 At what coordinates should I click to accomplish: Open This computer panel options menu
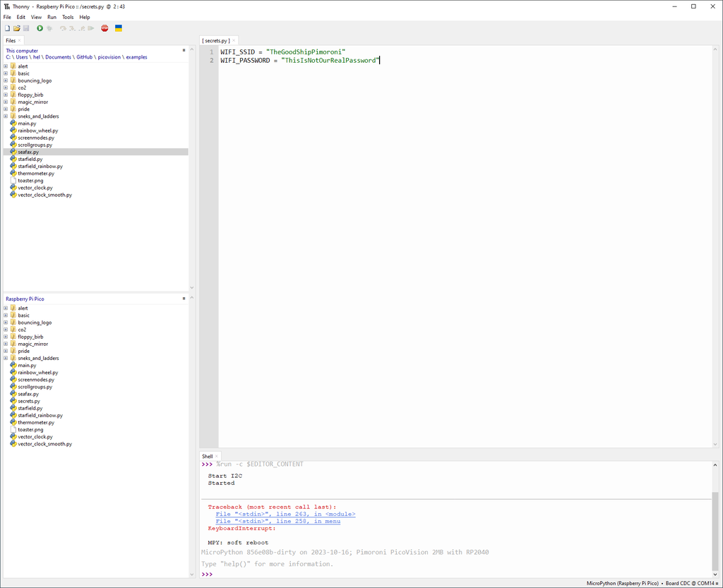point(184,51)
